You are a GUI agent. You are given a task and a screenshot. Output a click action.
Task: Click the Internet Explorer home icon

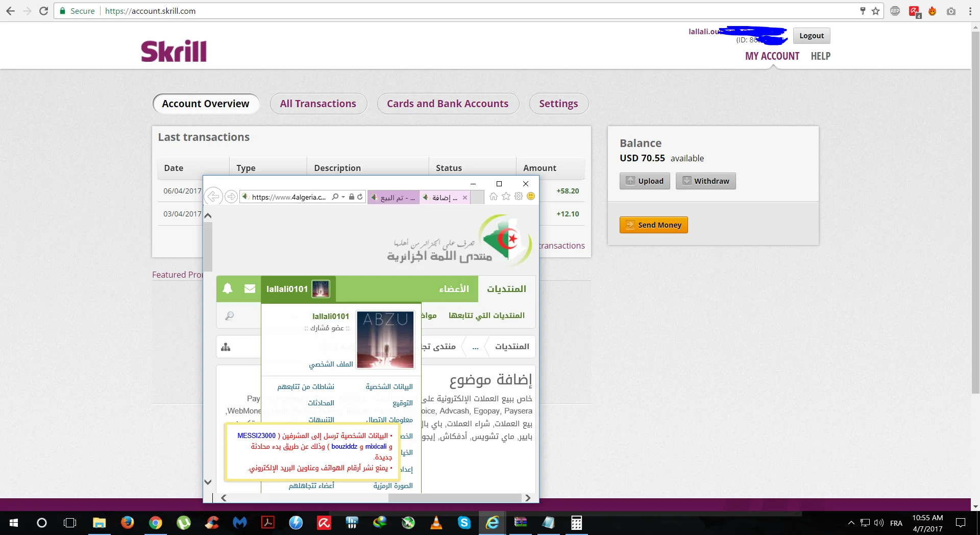click(493, 197)
